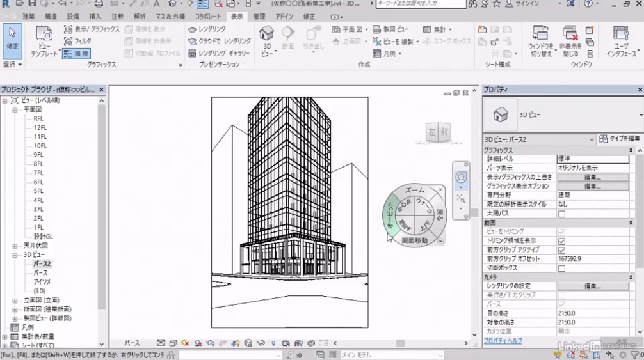Screen dimensions: 644x360
Task: Click the 詳細レベル value field
Action: 593,159
